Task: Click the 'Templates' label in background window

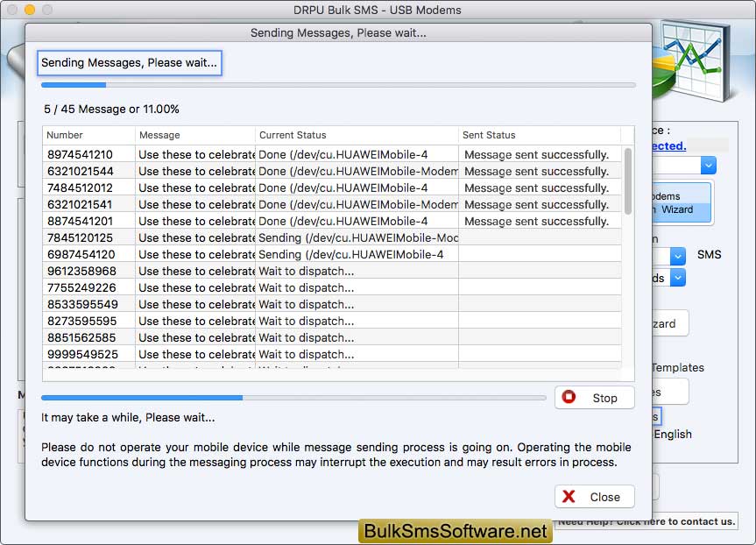Action: (678, 367)
